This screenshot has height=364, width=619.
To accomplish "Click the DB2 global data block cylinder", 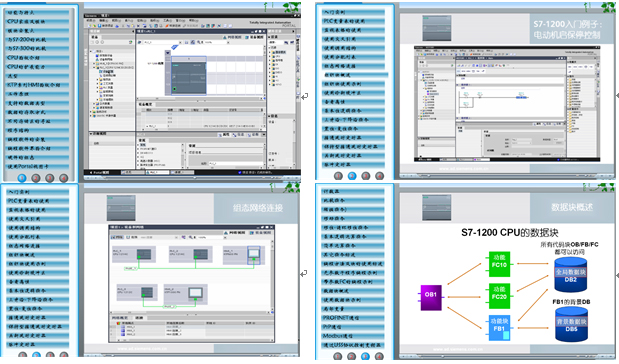I will [571, 274].
